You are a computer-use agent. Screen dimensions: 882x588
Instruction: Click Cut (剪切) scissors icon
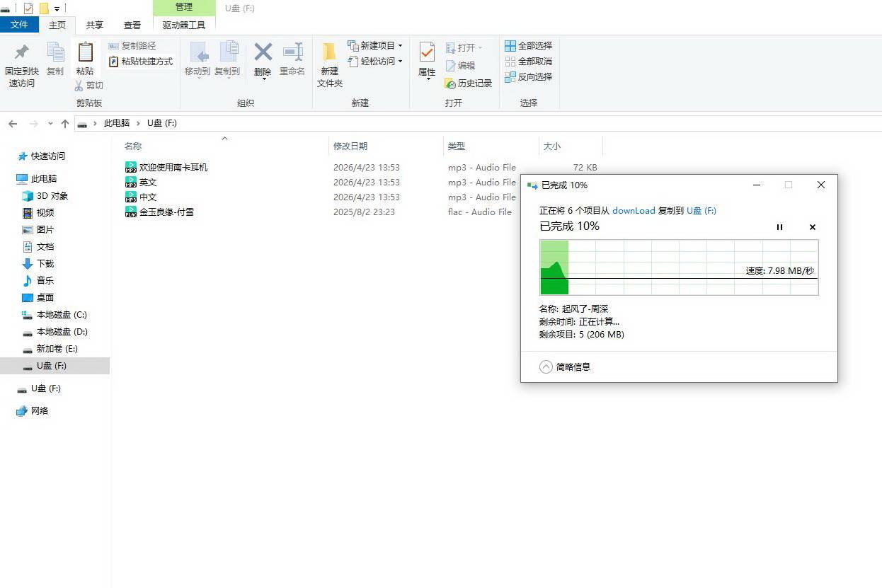(79, 86)
